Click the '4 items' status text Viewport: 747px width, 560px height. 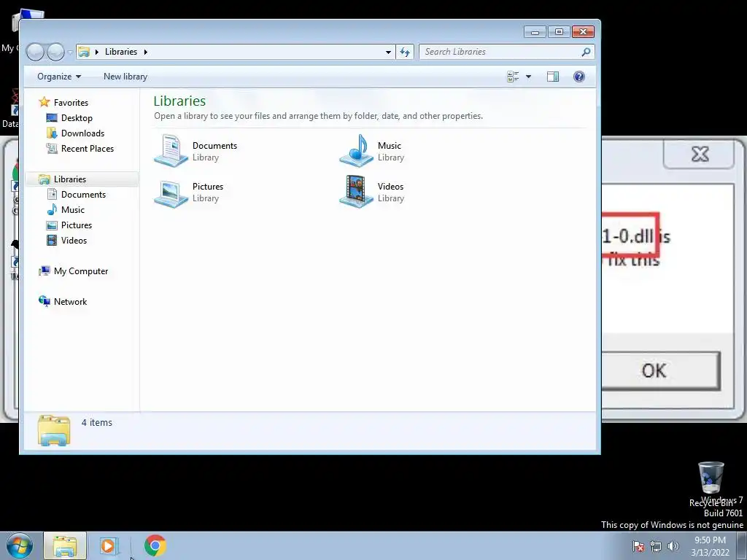coord(97,422)
